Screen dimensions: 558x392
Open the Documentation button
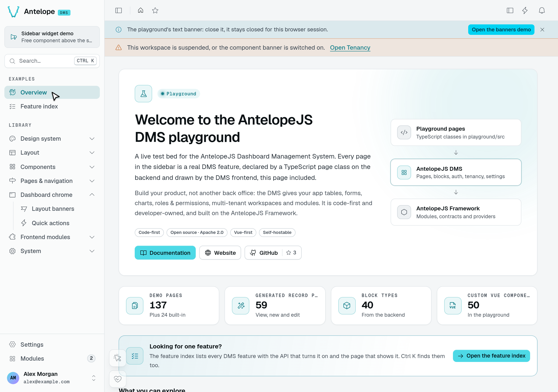(165, 253)
